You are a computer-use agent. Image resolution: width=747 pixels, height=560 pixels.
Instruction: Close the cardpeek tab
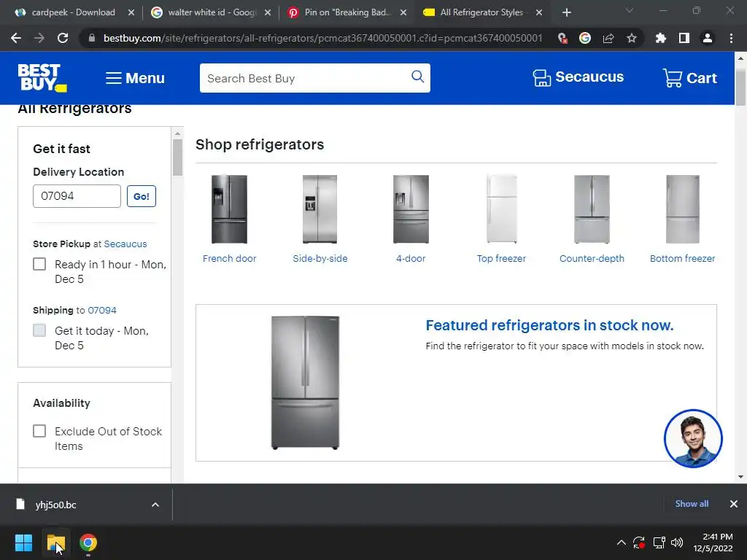(131, 12)
